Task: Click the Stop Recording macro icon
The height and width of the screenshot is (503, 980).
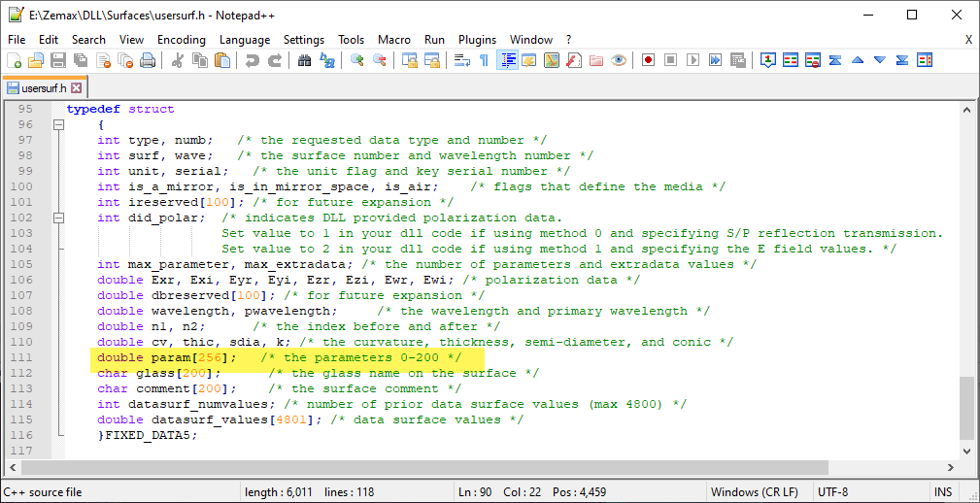Action: pos(670,60)
